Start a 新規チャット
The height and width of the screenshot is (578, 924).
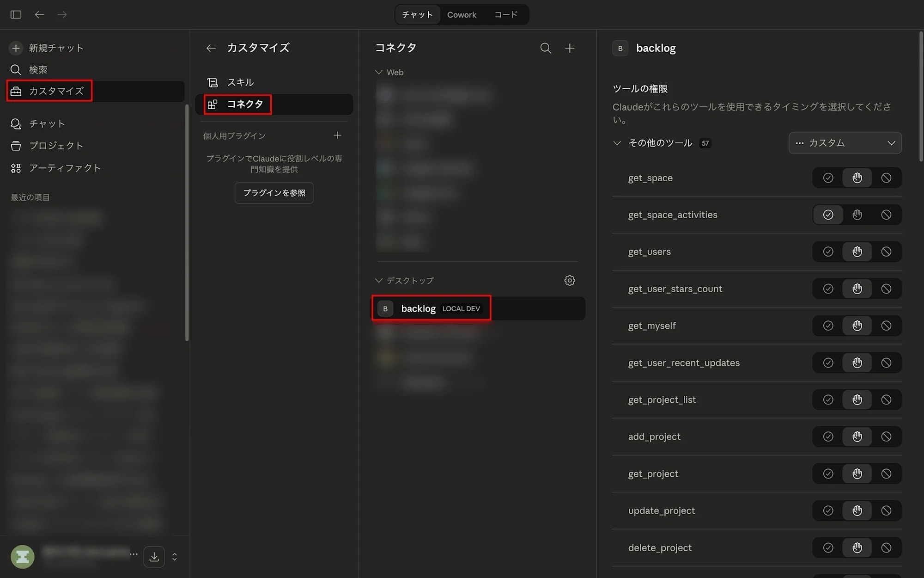tap(55, 48)
